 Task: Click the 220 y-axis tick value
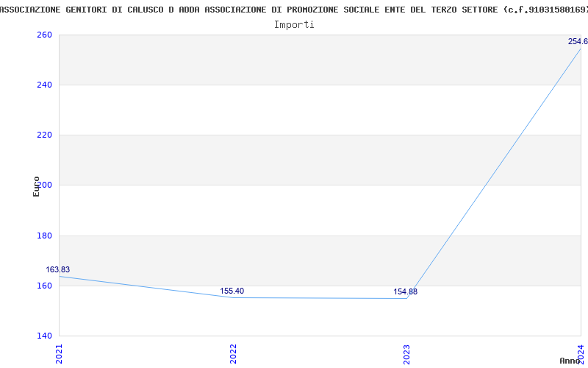(x=44, y=135)
